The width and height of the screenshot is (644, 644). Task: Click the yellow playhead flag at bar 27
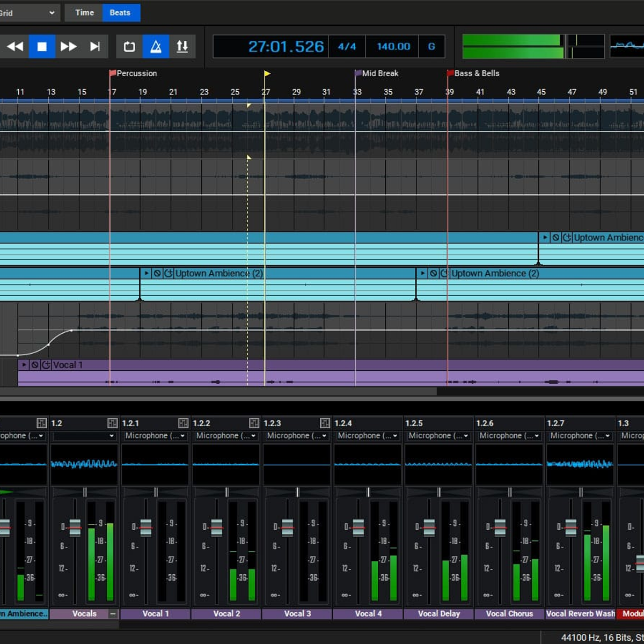click(267, 74)
